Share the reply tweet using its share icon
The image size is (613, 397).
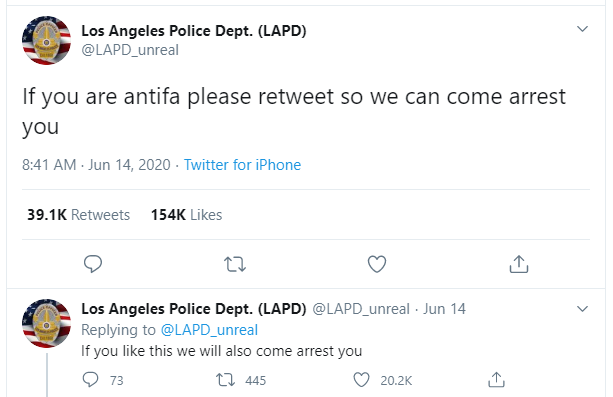496,379
